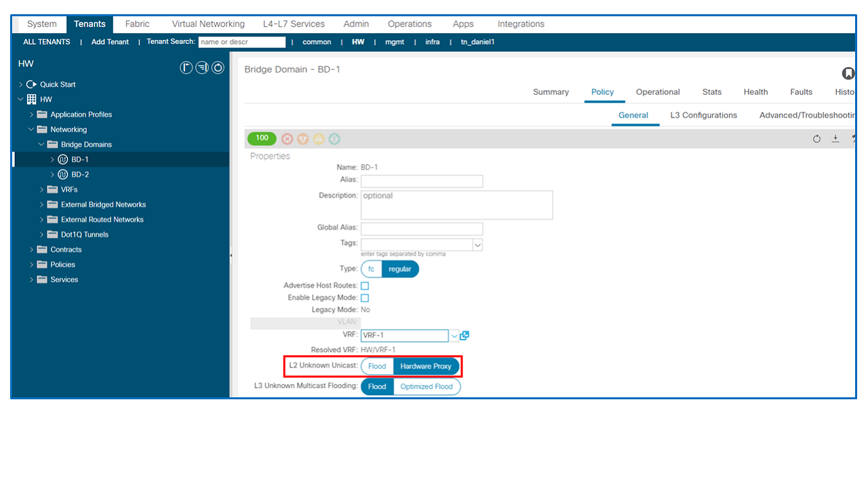Open the Virtual Networking menu tab

click(208, 24)
